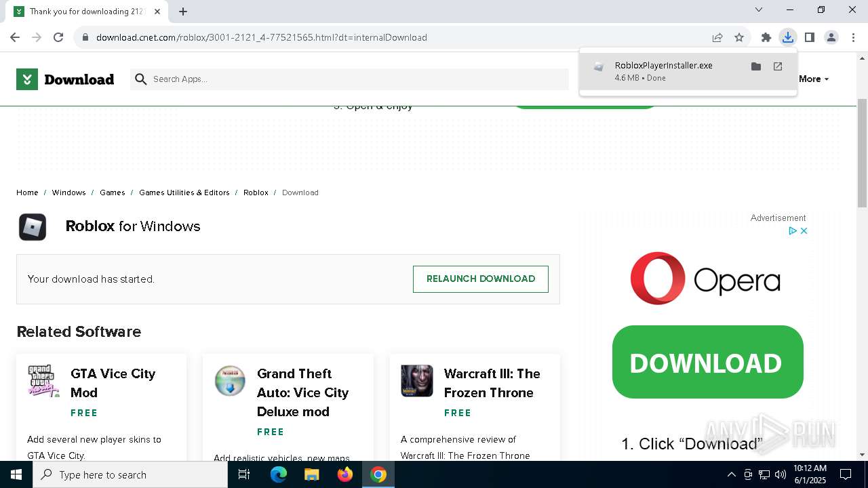Open Roblox breadcrumb link
Viewport: 868px width, 488px height.
256,192
